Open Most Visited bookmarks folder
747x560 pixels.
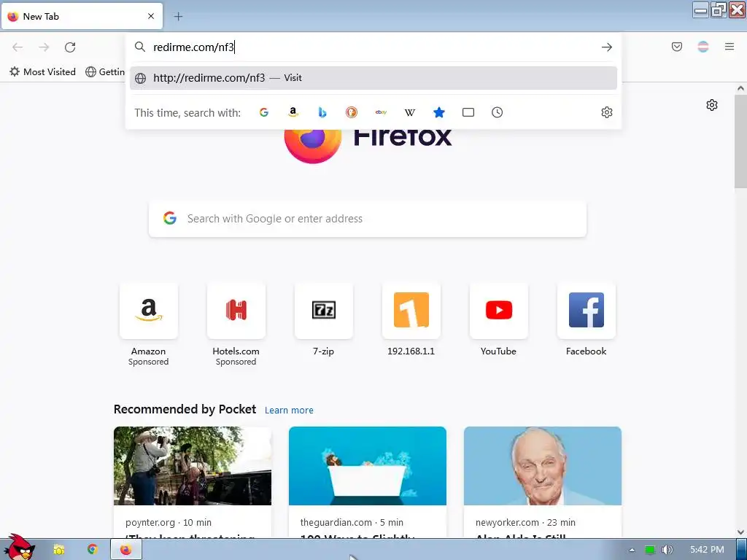coord(43,72)
